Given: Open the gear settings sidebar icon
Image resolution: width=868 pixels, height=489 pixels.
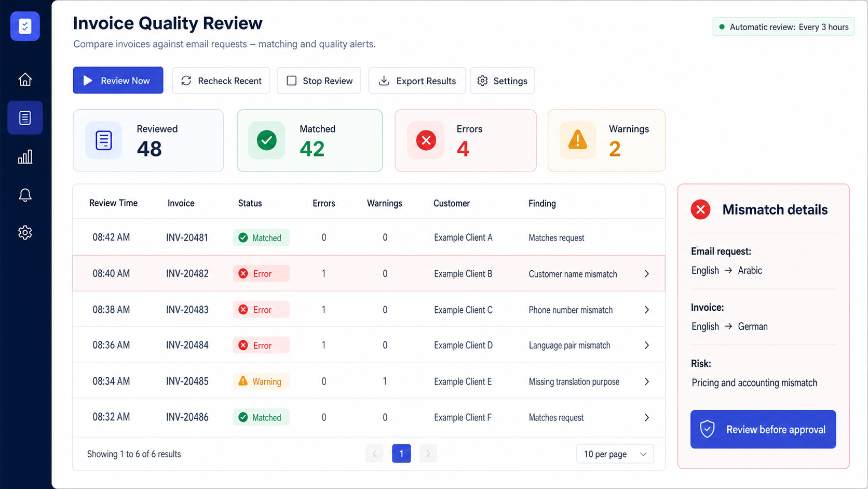Looking at the screenshot, I should (25, 232).
